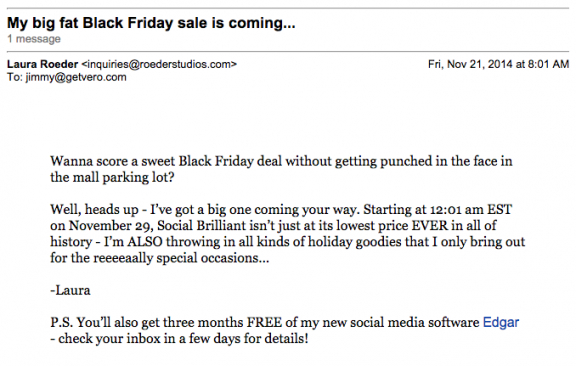Click the "To:" recipient label
Screen dimensions: 576x366
pos(15,77)
